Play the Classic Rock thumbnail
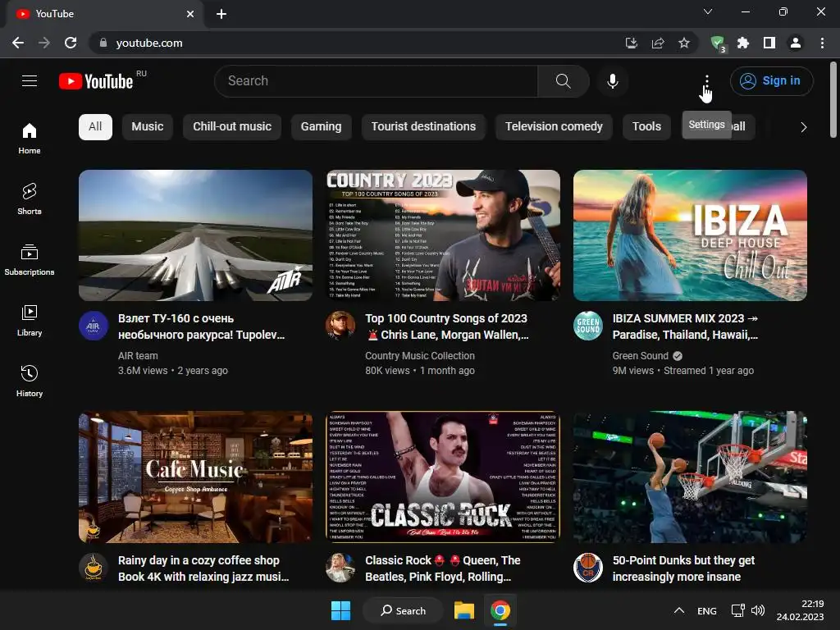The width and height of the screenshot is (840, 630). point(443,477)
